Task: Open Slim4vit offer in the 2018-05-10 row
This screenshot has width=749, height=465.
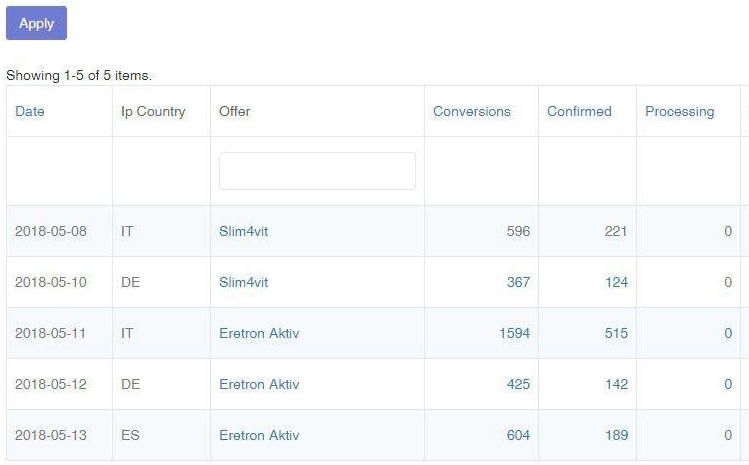Action: click(243, 282)
